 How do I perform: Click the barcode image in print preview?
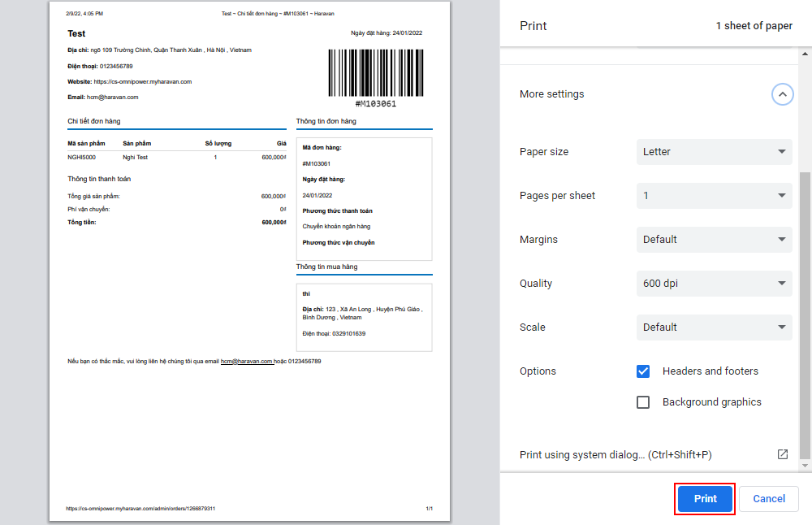[x=375, y=74]
